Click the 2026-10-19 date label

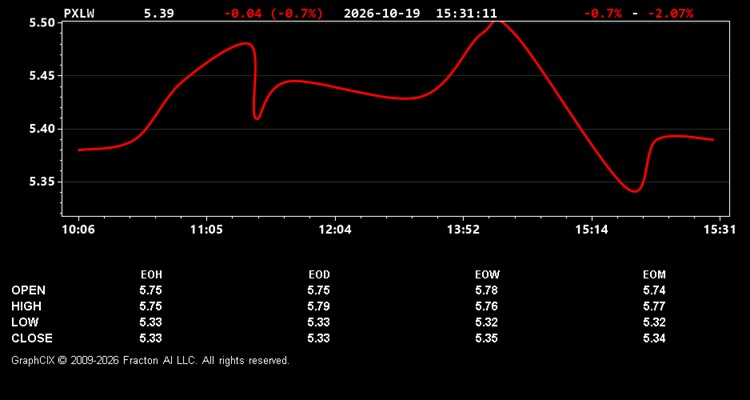coord(382,13)
